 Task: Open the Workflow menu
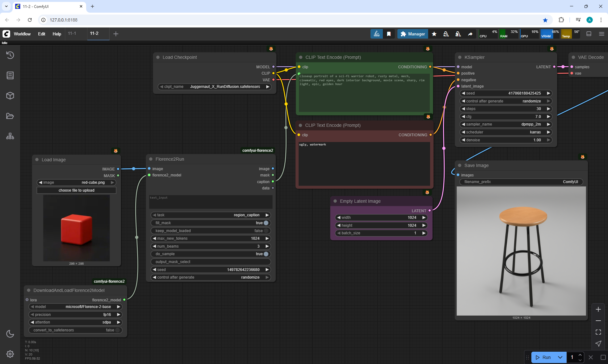tap(22, 34)
